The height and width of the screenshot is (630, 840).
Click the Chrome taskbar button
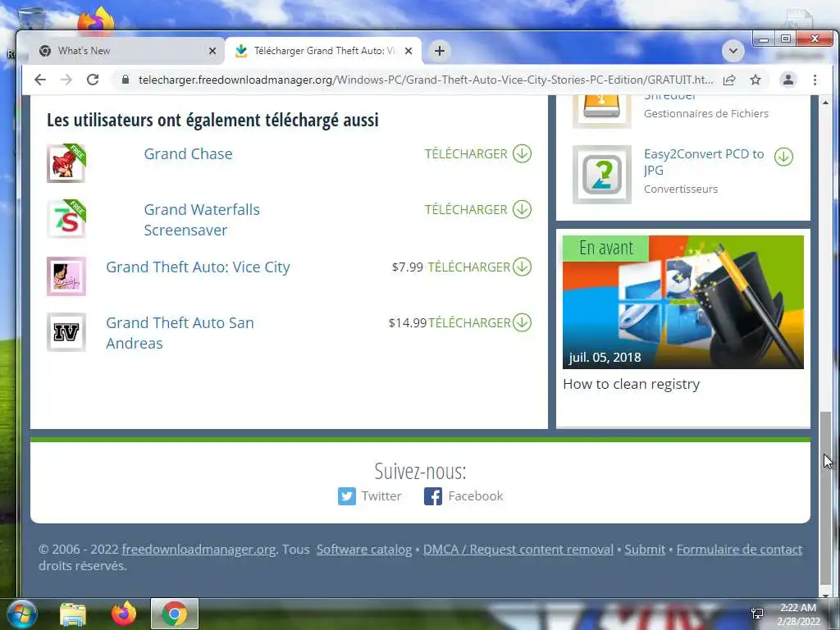tap(174, 614)
